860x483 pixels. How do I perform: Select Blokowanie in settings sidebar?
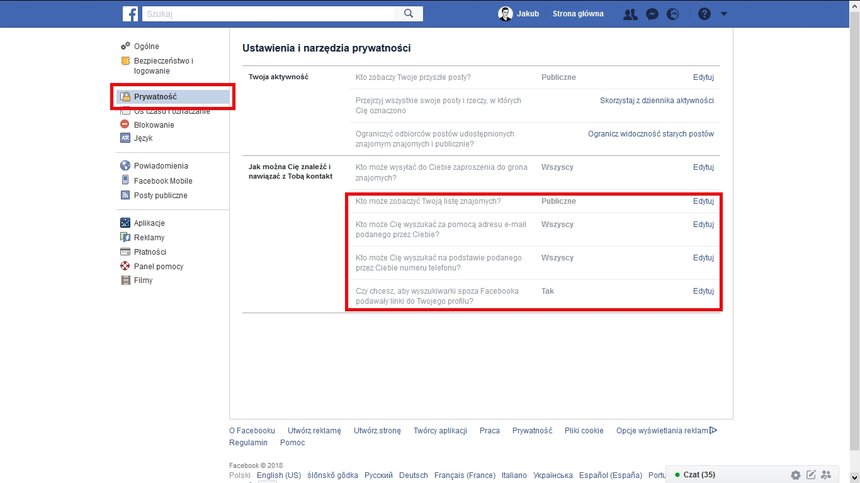point(154,124)
